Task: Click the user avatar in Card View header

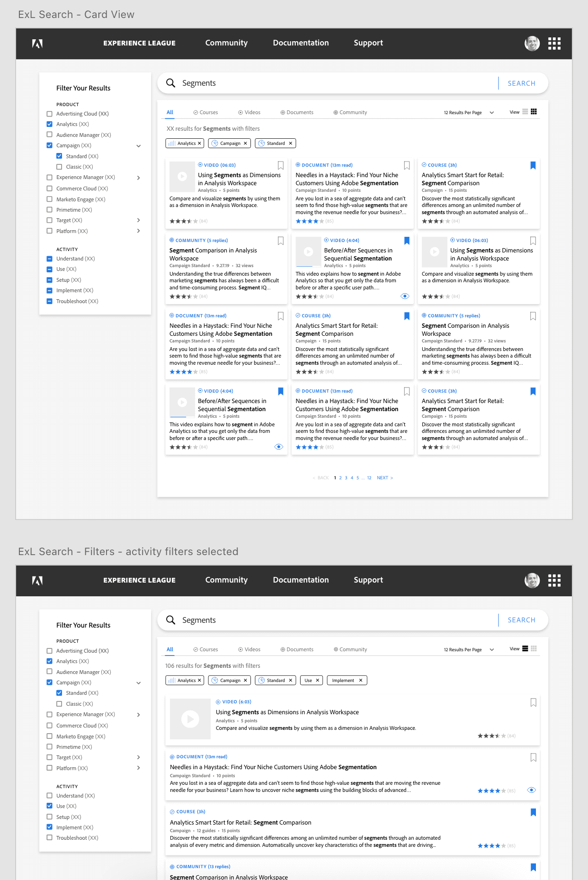Action: [x=532, y=44]
